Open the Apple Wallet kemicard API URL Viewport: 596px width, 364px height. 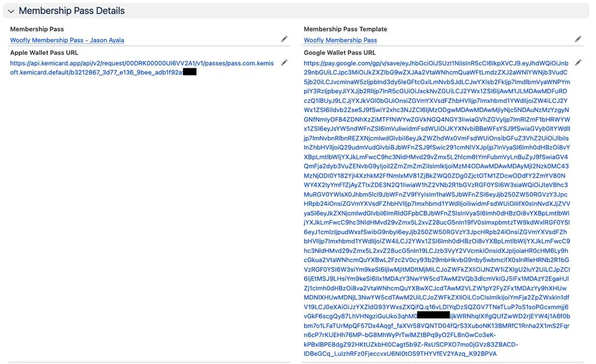[142, 68]
